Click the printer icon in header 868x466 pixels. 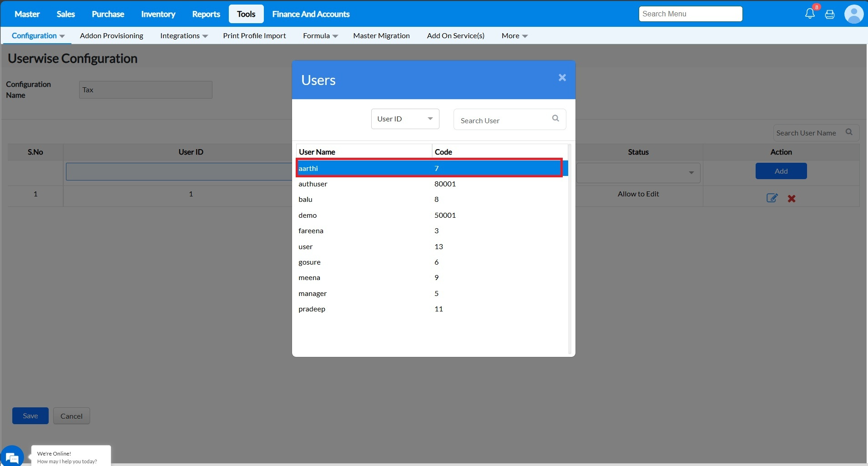click(x=830, y=14)
